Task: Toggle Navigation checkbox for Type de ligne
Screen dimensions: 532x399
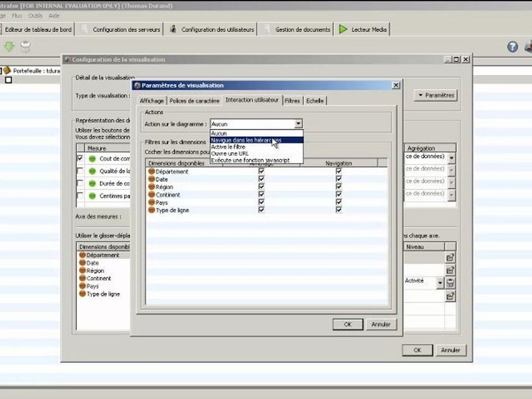Action: [x=339, y=209]
